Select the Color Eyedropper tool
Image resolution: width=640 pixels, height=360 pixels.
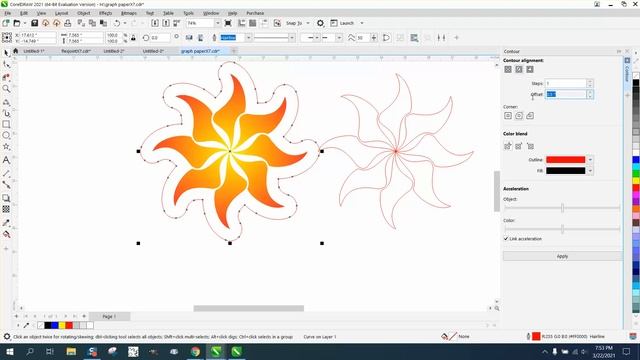6,223
